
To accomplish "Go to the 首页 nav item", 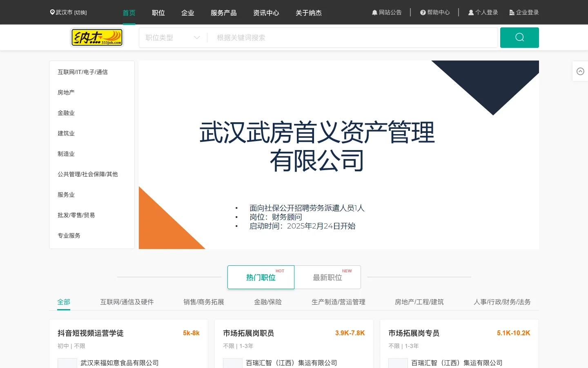I will coord(129,13).
